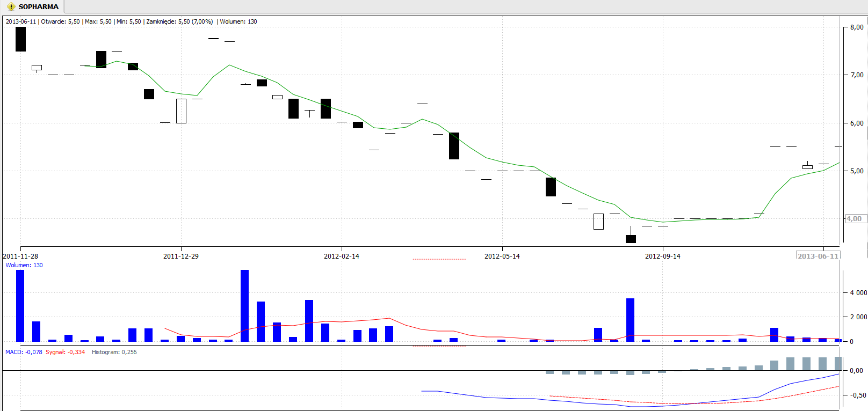868x411 pixels.
Task: Click the 2011-11-28 date label
Action: 20,256
